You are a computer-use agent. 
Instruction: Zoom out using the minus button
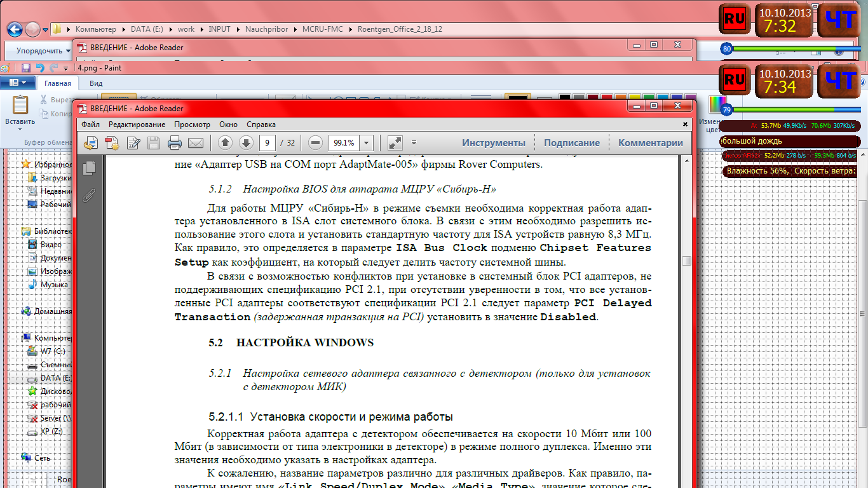316,143
